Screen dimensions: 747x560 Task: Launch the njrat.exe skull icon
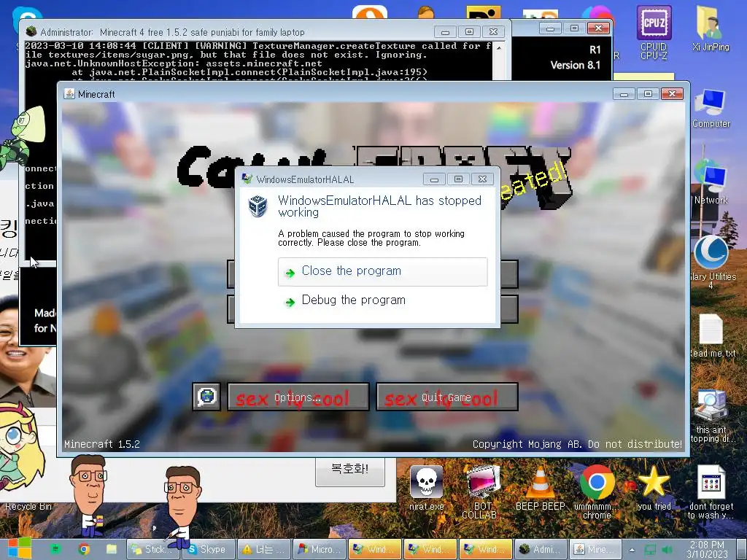pyautogui.click(x=426, y=488)
